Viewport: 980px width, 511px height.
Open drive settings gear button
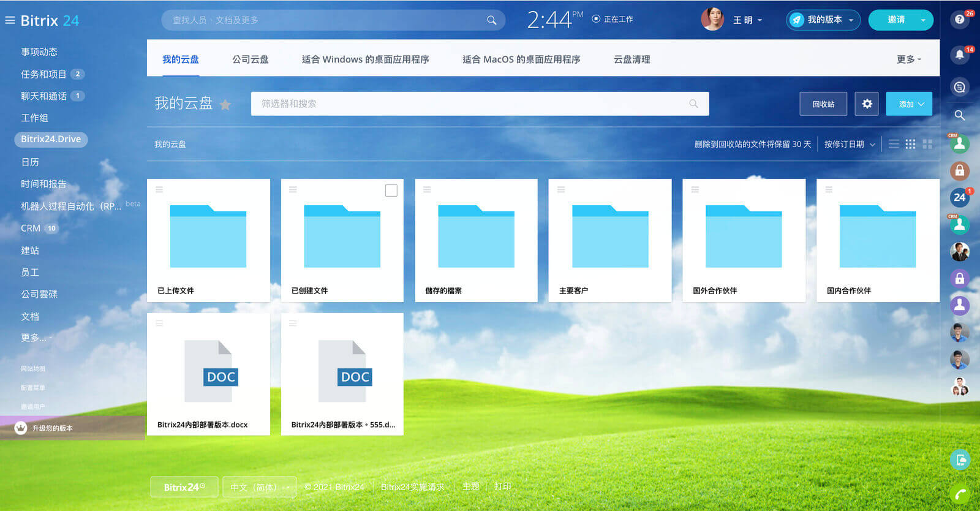pos(867,104)
